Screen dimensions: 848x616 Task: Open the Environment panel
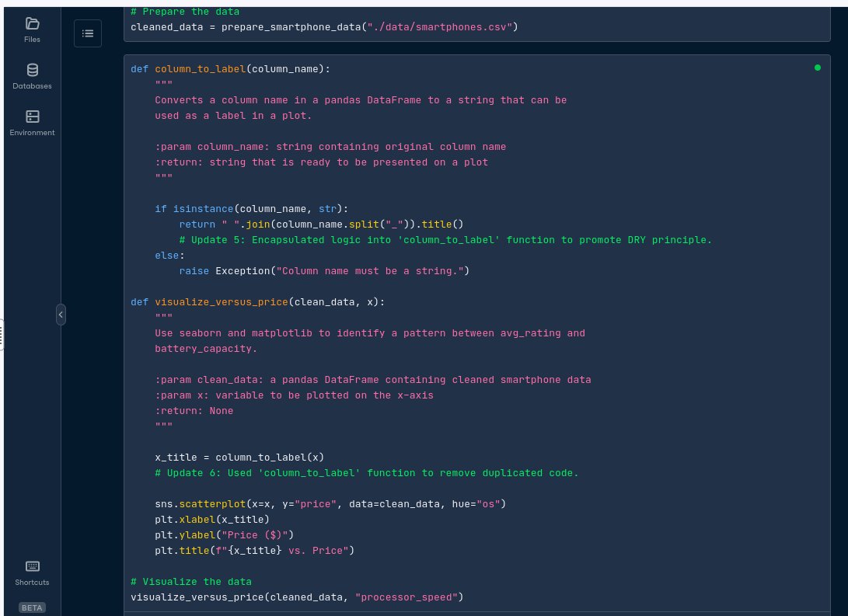(32, 124)
